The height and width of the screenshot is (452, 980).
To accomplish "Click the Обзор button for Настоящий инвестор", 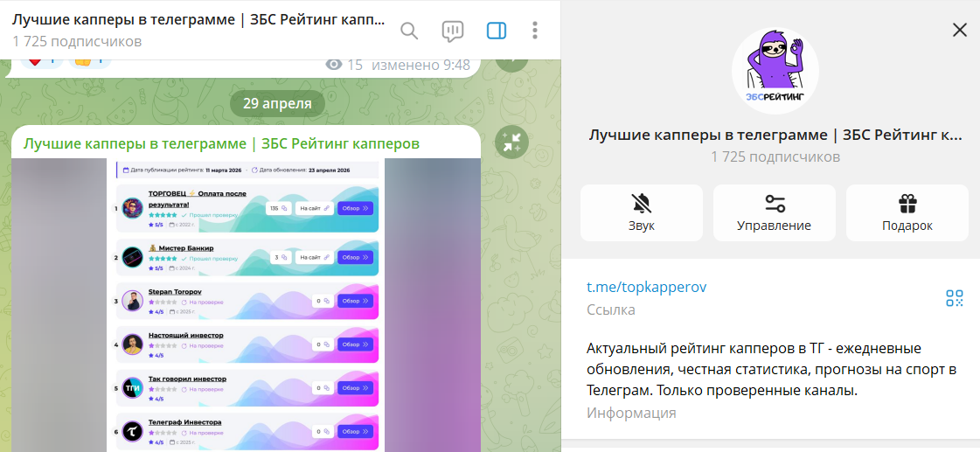I will 355,344.
